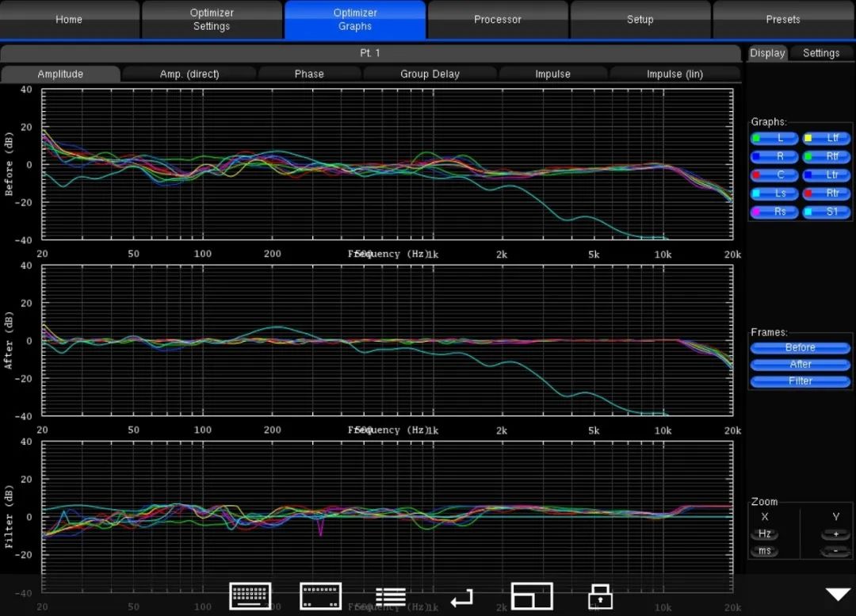Toggle the Rs channel graph
The width and height of the screenshot is (856, 616).
tap(774, 212)
